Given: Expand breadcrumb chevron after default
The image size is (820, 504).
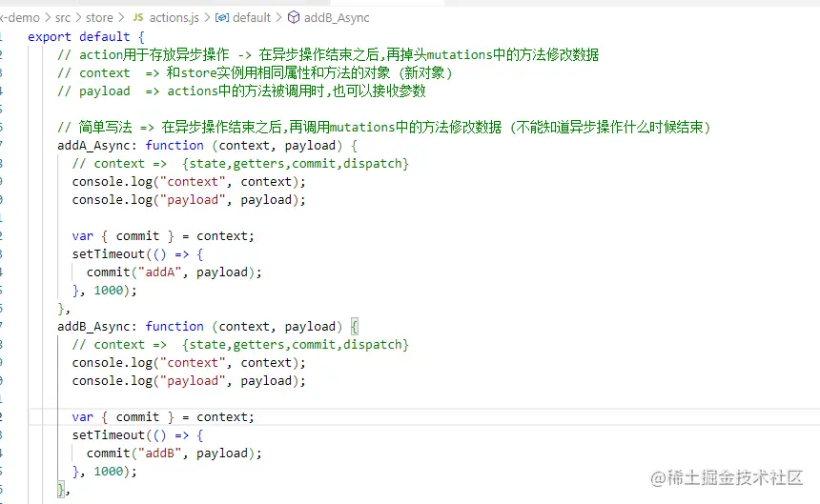Looking at the screenshot, I should click(278, 18).
